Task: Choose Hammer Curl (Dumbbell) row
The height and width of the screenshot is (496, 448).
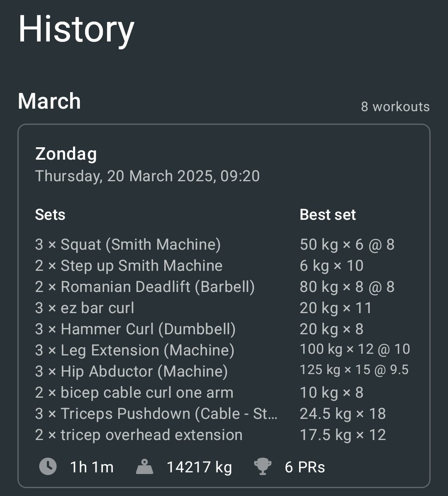Action: tap(135, 329)
